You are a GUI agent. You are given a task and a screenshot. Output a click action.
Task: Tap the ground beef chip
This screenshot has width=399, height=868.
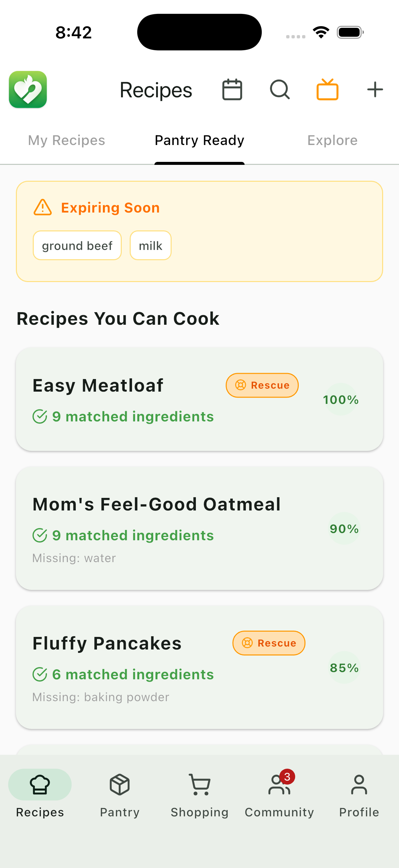point(77,246)
